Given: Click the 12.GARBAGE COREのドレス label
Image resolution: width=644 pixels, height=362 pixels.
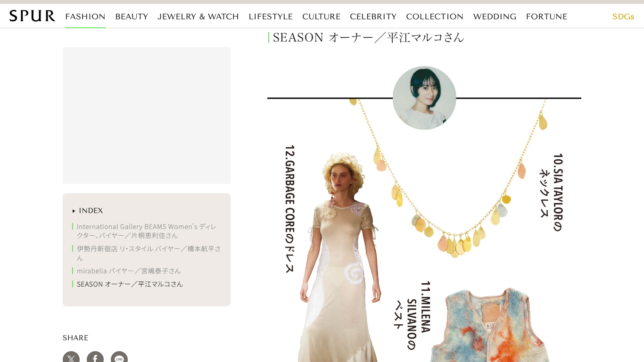Looking at the screenshot, I should pyautogui.click(x=289, y=209).
